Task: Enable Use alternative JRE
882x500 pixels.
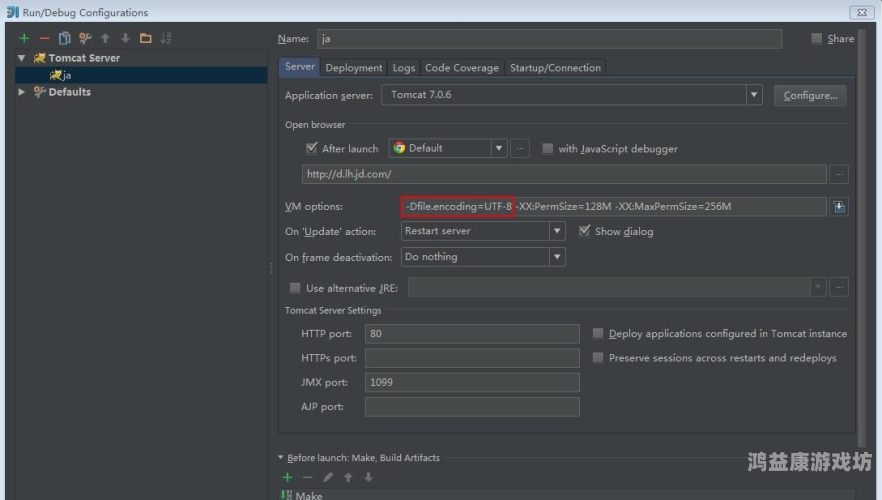Action: click(295, 288)
